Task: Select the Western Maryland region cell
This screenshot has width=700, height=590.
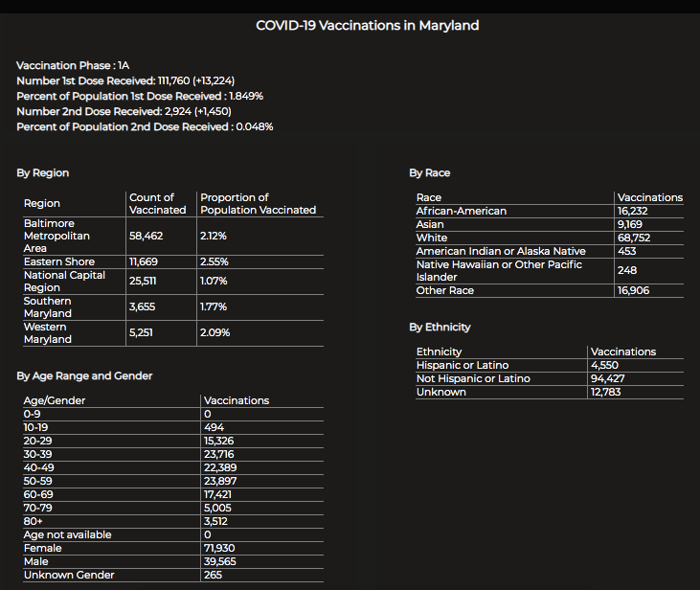Action: point(49,333)
